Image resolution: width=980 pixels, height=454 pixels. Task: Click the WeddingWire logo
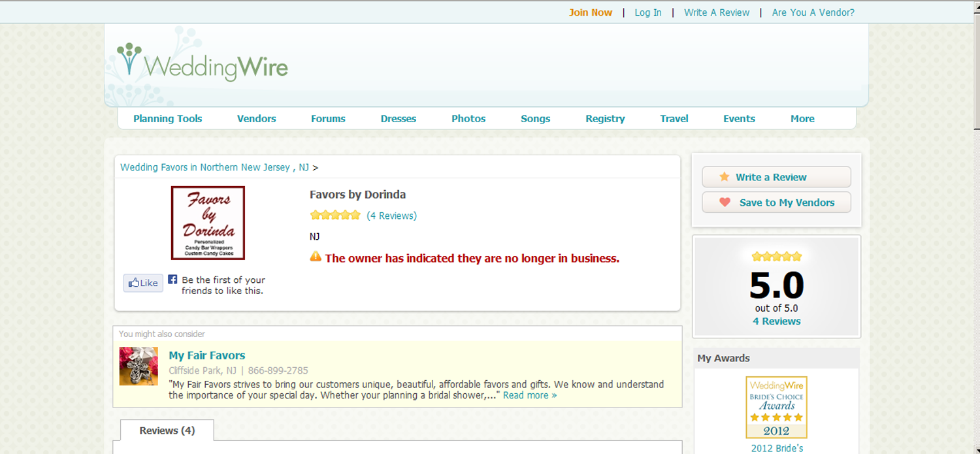[203, 64]
